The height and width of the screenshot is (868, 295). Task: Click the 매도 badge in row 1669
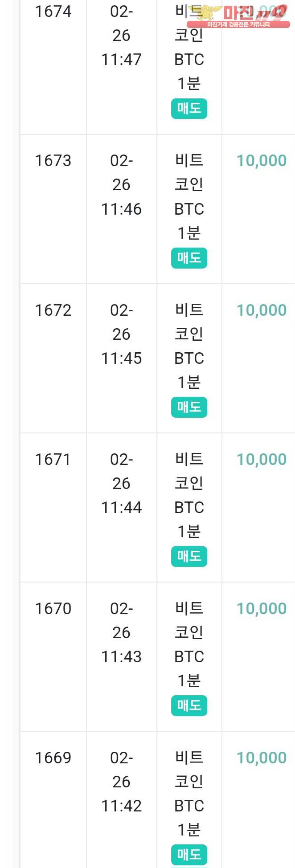(189, 855)
